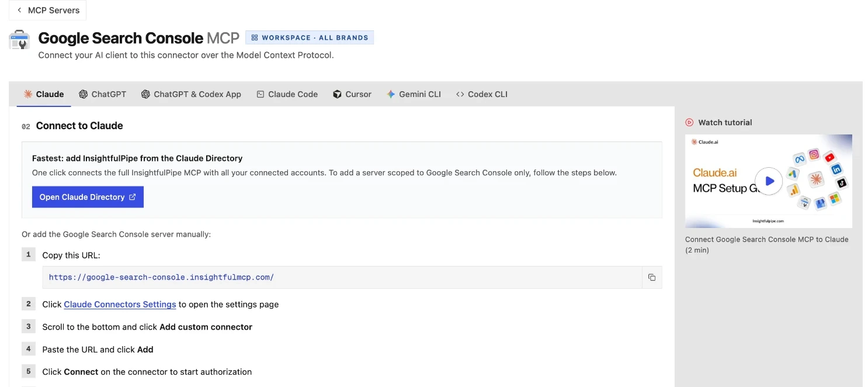The width and height of the screenshot is (868, 387).
Task: Open the ChatGPT & Codex App tab
Action: (x=191, y=94)
